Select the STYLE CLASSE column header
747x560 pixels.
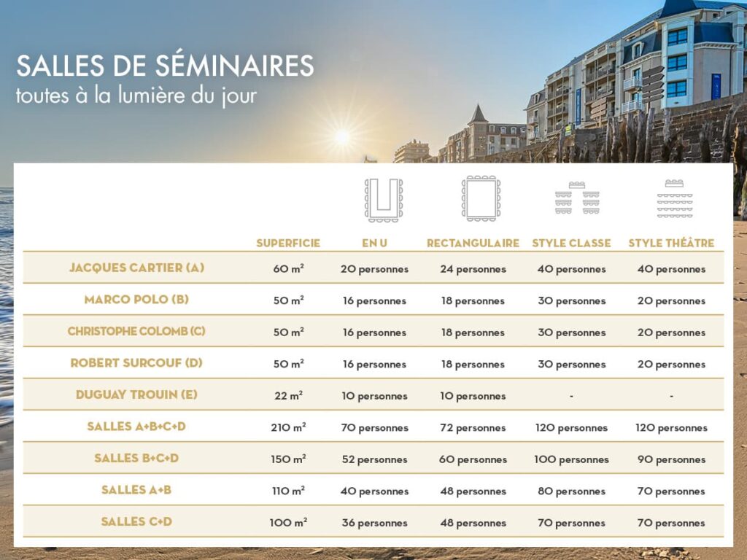571,244
